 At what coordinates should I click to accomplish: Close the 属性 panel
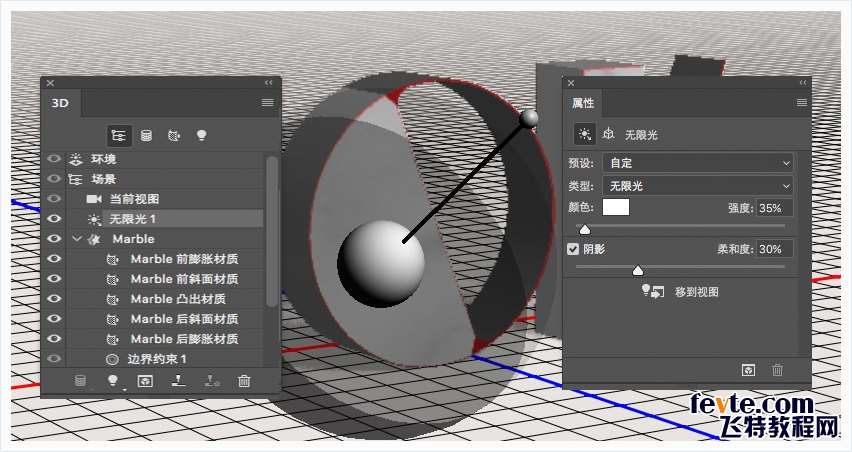click(571, 83)
